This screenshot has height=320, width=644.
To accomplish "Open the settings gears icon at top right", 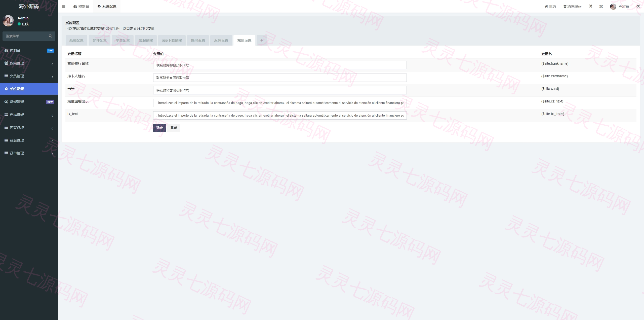I will click(638, 6).
